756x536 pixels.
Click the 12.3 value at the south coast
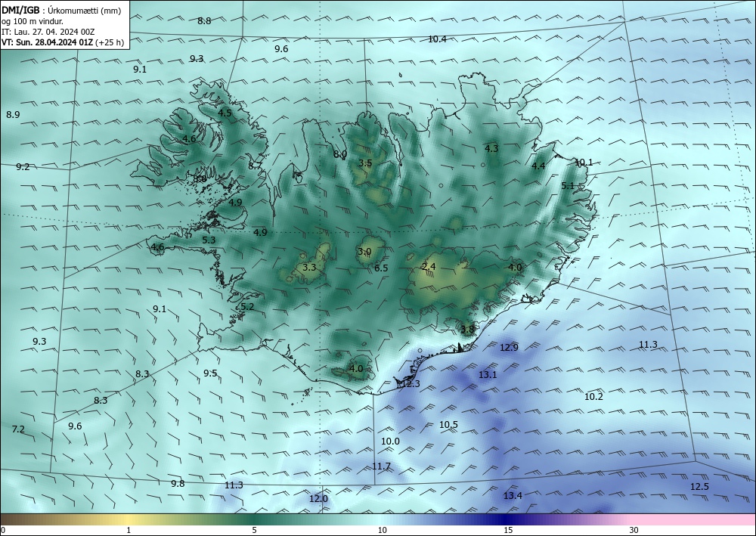coord(411,384)
